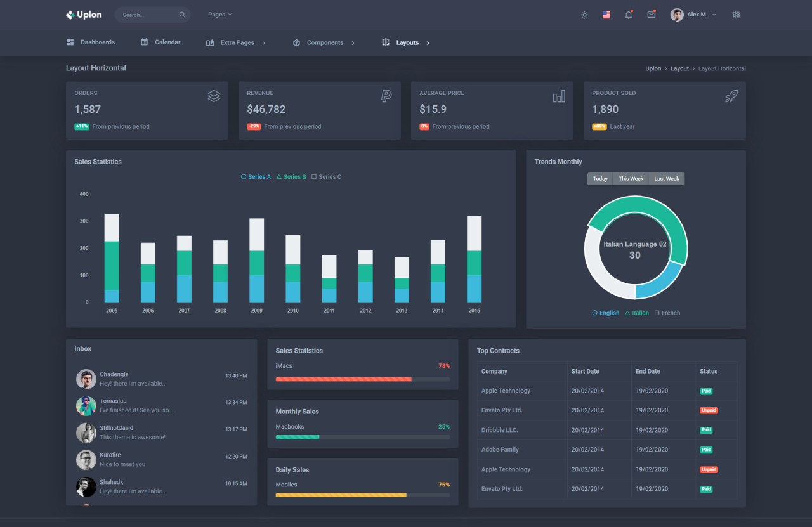Click Mobiles 75% progress bar
Image resolution: width=812 pixels, height=527 pixels.
(x=363, y=495)
